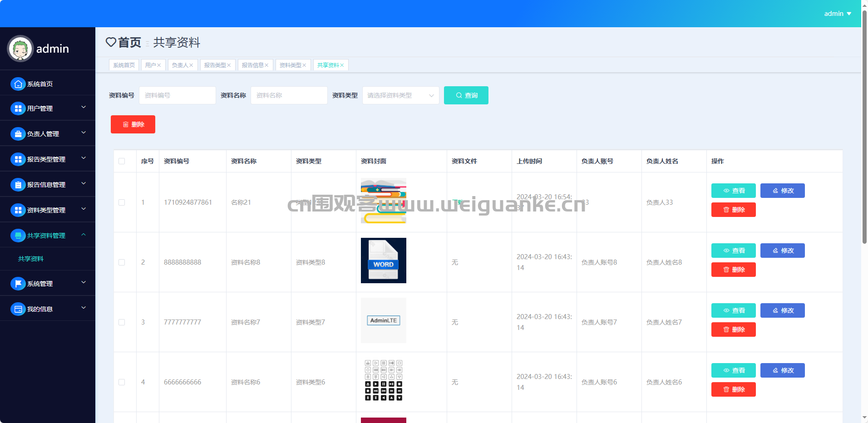Check the checkbox for row 1710924877861

tap(122, 202)
